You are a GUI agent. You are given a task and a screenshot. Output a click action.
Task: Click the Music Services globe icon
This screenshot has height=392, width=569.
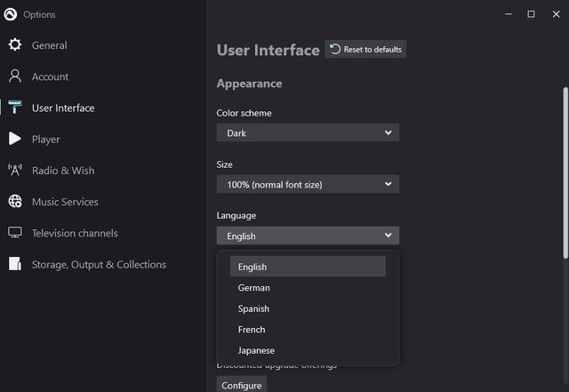pyautogui.click(x=15, y=202)
